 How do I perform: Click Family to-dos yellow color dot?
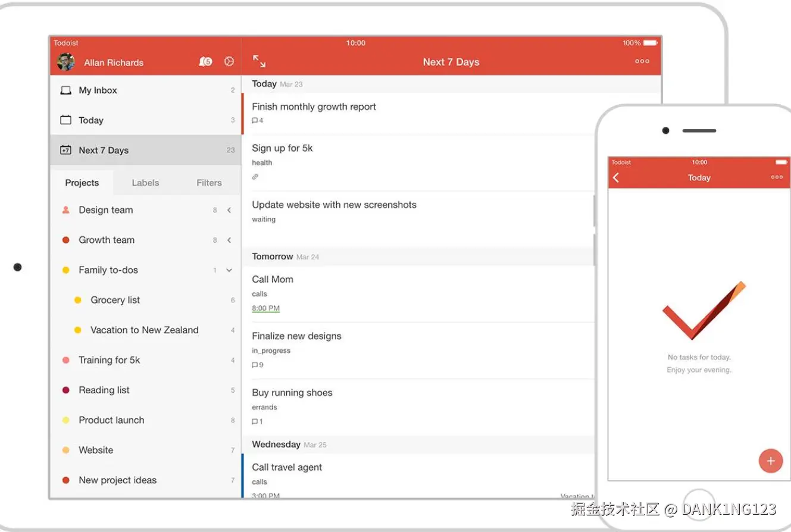[65, 270]
